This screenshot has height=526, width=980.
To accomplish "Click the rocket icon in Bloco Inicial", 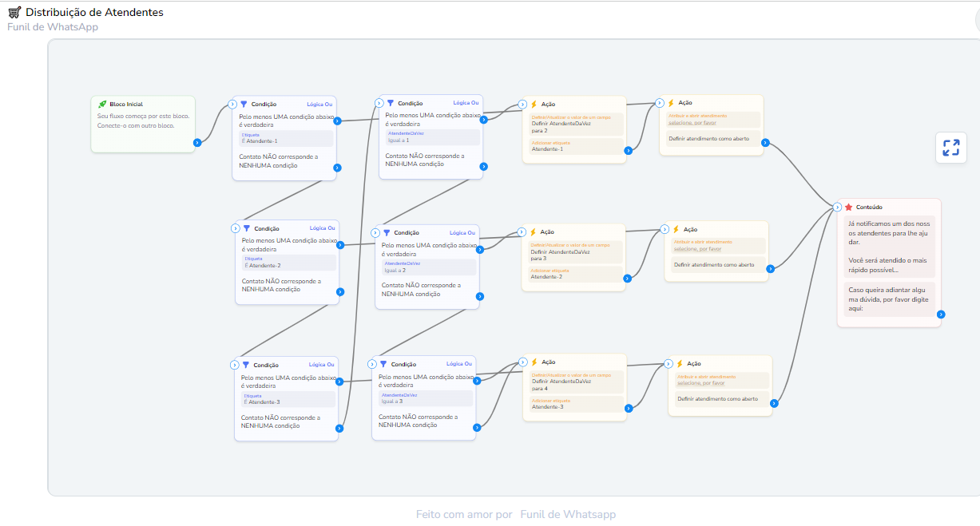I will [102, 105].
